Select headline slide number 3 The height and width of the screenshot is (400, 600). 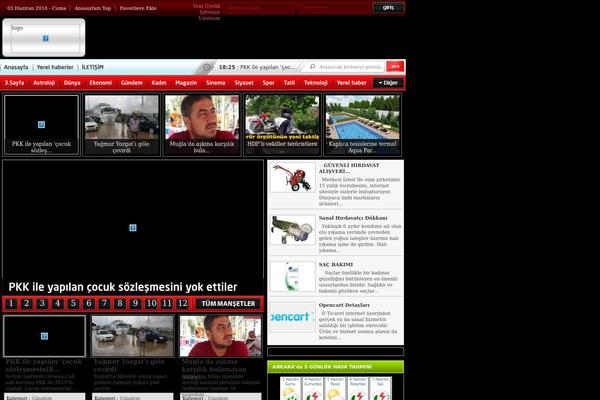click(42, 304)
